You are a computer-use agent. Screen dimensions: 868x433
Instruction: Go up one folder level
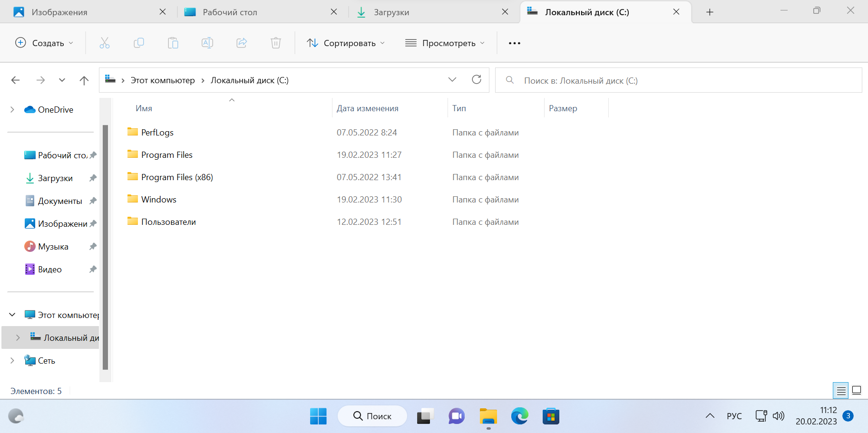point(84,80)
